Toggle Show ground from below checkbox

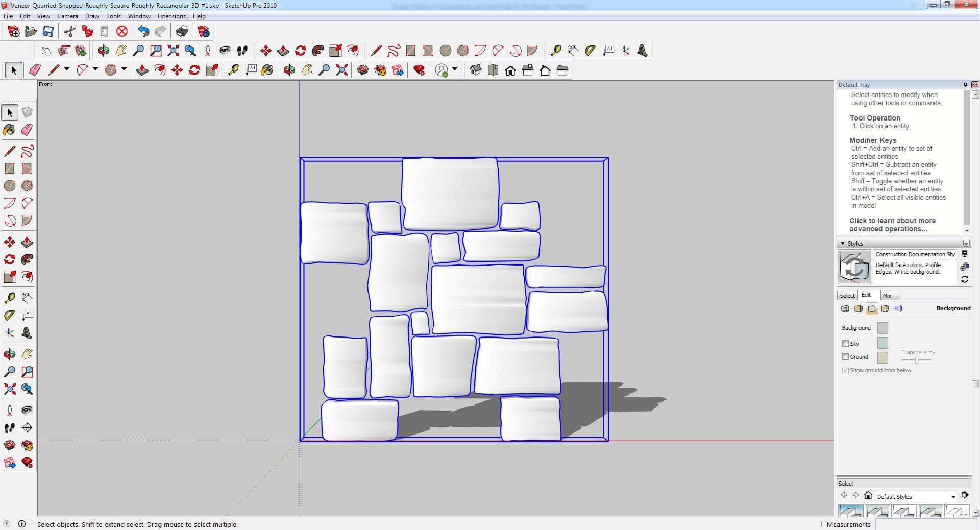click(845, 370)
